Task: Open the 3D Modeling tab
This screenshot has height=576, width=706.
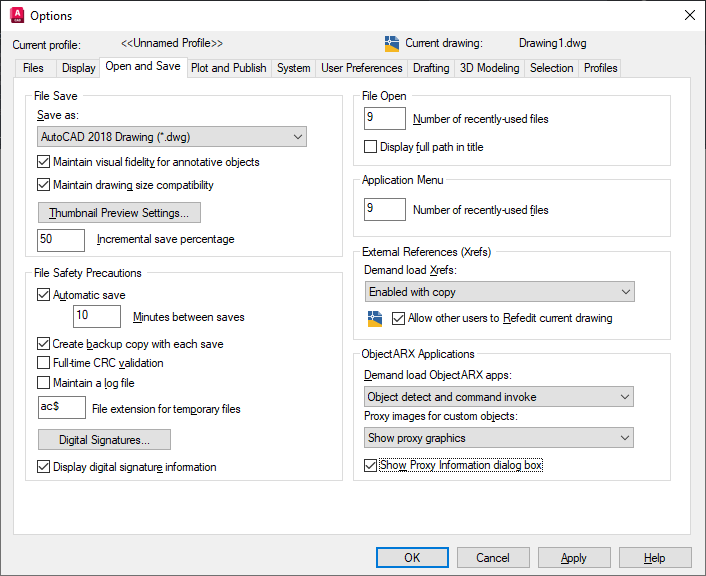Action: tap(489, 68)
